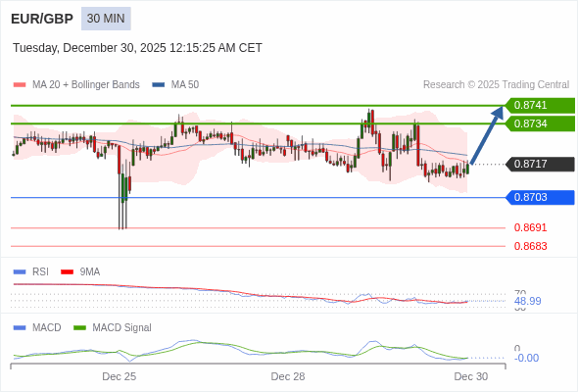Image resolution: width=578 pixels, height=392 pixels.
Task: Click the 9MA red legend swatch
Action: click(67, 272)
